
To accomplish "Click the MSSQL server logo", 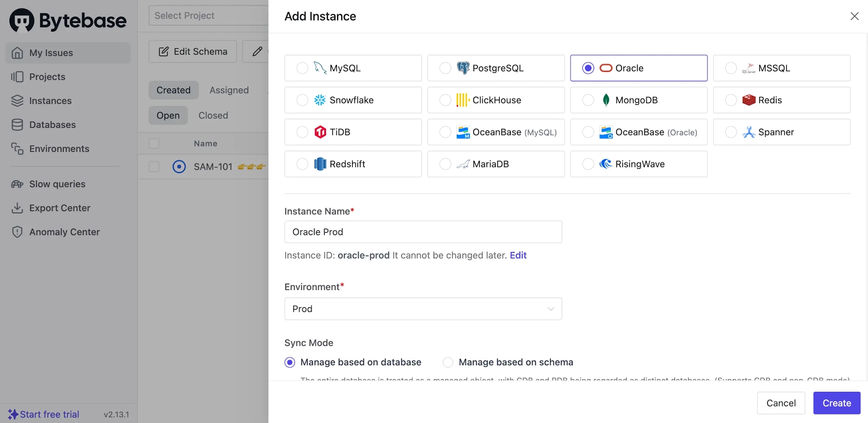I will pos(749,68).
